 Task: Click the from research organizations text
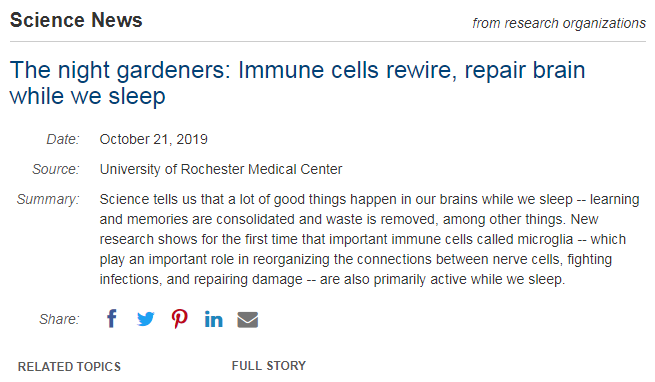(x=559, y=23)
